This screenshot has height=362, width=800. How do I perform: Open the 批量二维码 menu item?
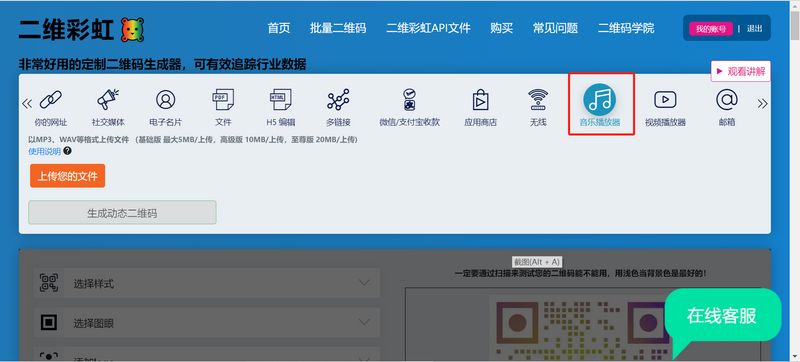pos(338,28)
